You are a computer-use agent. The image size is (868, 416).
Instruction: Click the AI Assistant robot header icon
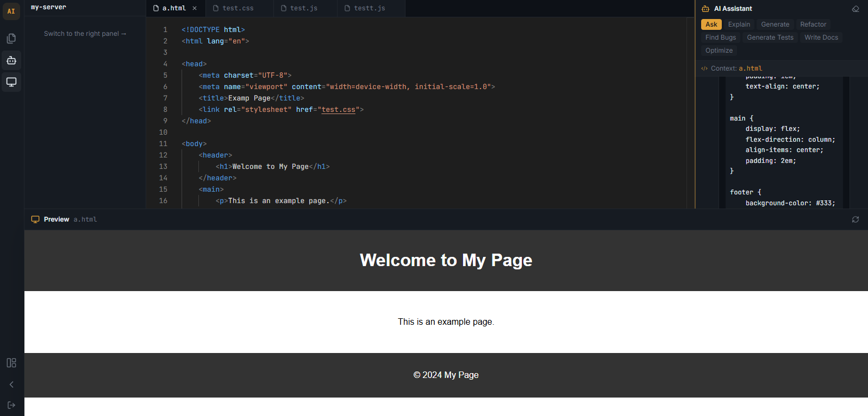(705, 9)
